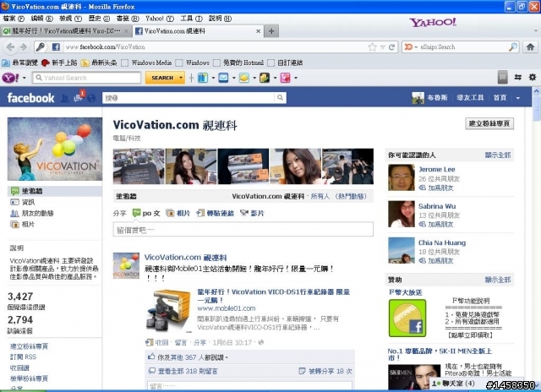This screenshot has height=392, width=541.
Task: Click the facebook logo
Action: tap(30, 98)
